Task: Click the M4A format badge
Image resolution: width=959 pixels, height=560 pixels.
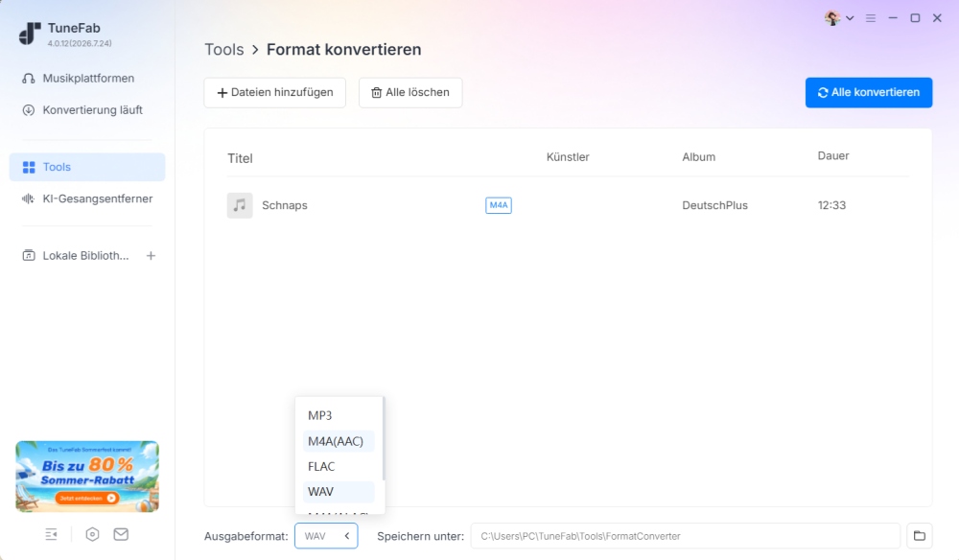Action: pos(499,205)
